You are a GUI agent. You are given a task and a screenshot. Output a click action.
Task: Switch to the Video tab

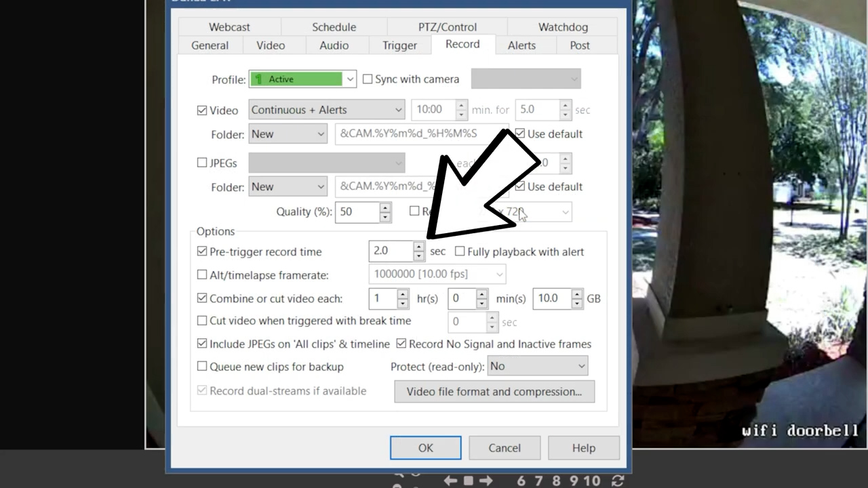tap(271, 45)
